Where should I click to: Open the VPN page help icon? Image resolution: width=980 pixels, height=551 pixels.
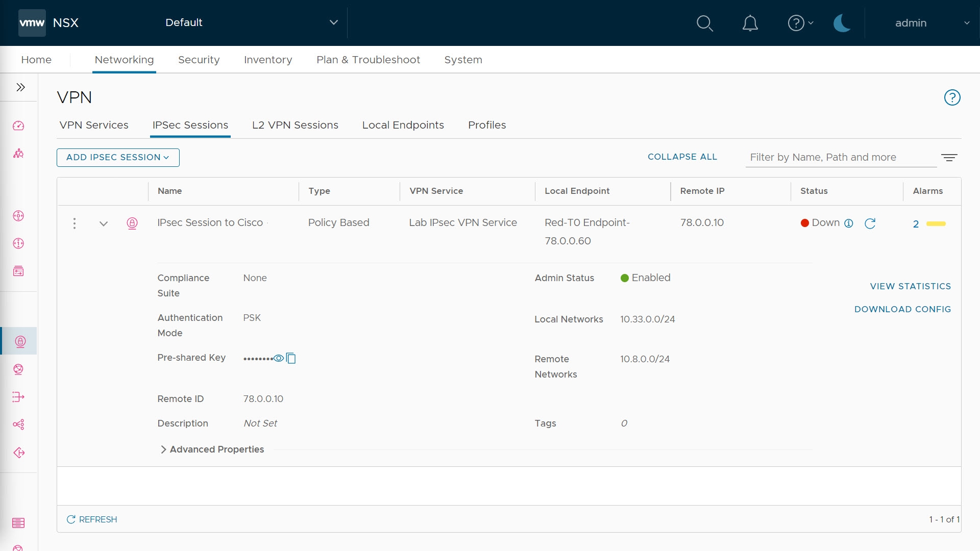pos(952,97)
